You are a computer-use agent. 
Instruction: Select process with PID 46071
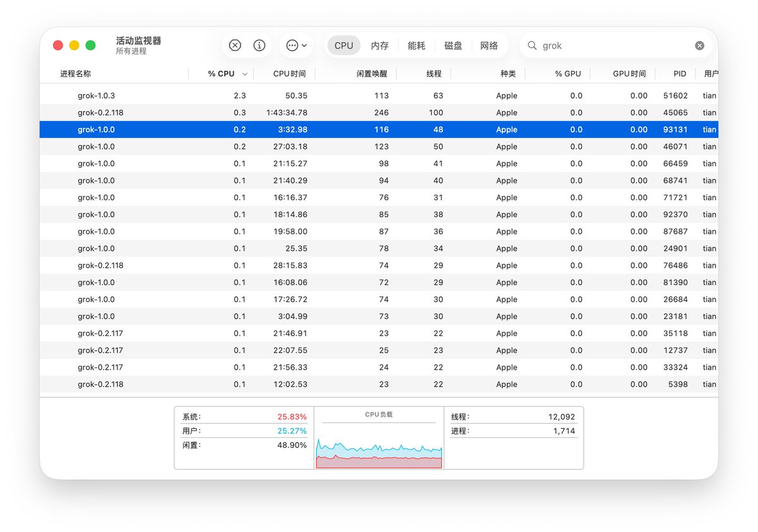[379, 147]
